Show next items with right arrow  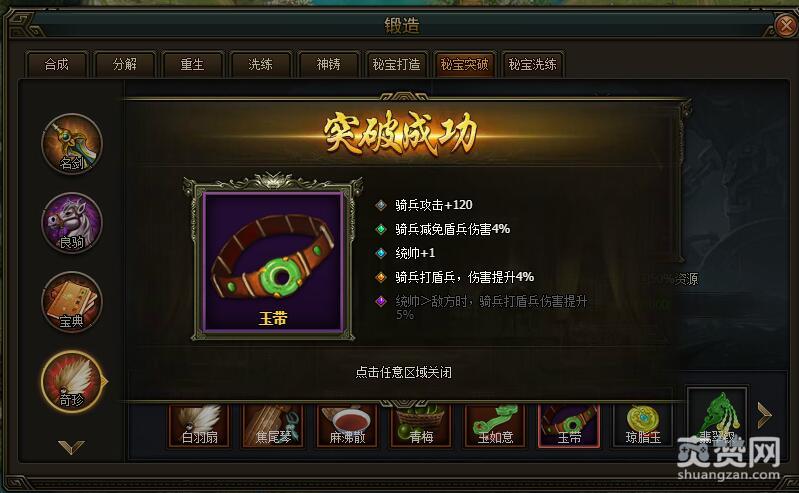pyautogui.click(x=764, y=414)
